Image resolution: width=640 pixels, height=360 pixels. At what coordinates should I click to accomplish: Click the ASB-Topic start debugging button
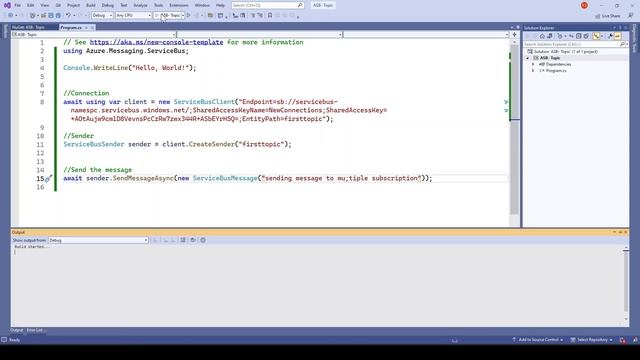(167, 15)
